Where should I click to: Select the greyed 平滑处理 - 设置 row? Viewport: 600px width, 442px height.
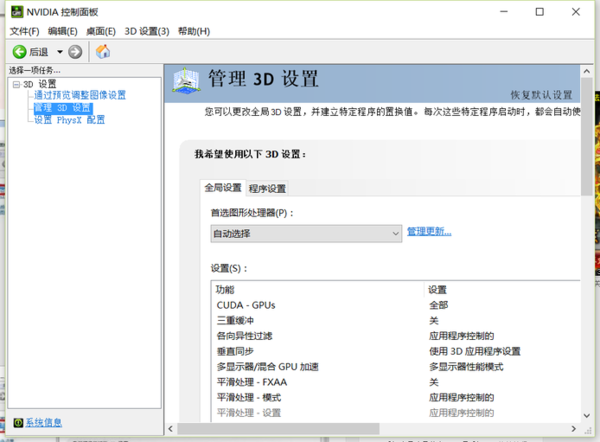[396, 413]
